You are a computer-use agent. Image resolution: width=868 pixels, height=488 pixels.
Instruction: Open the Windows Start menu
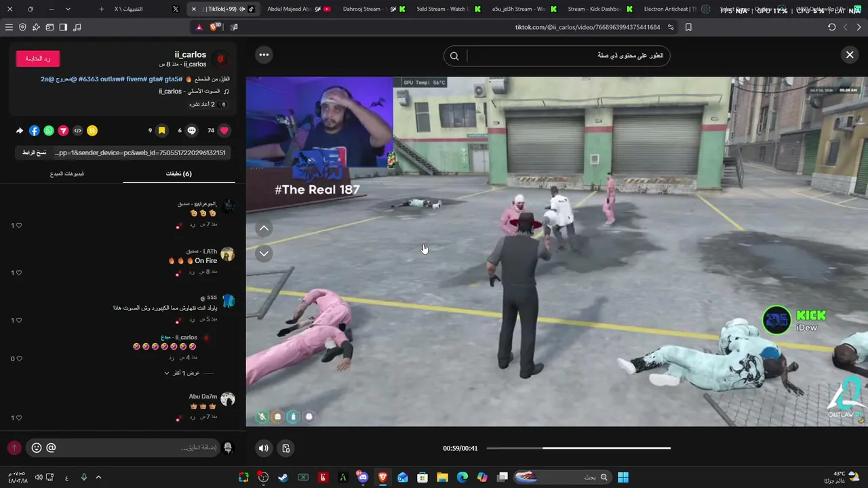pos(623,477)
